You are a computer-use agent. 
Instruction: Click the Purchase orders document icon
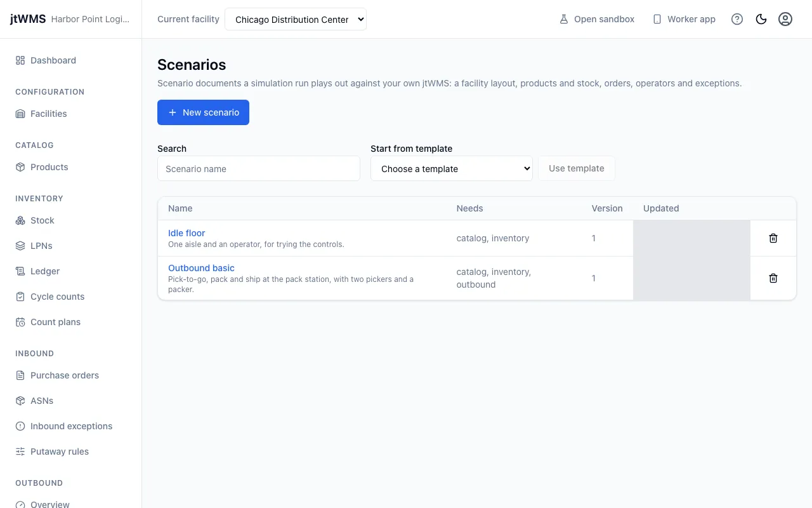(20, 375)
